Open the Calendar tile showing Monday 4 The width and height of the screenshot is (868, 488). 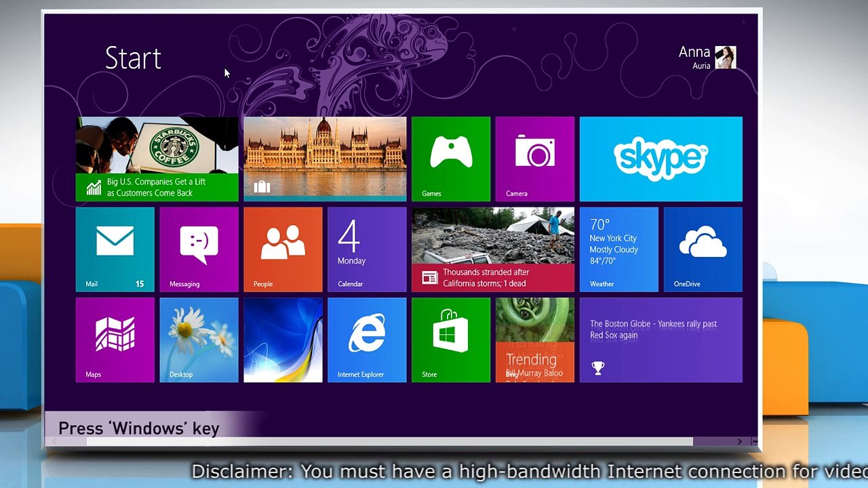tap(367, 249)
